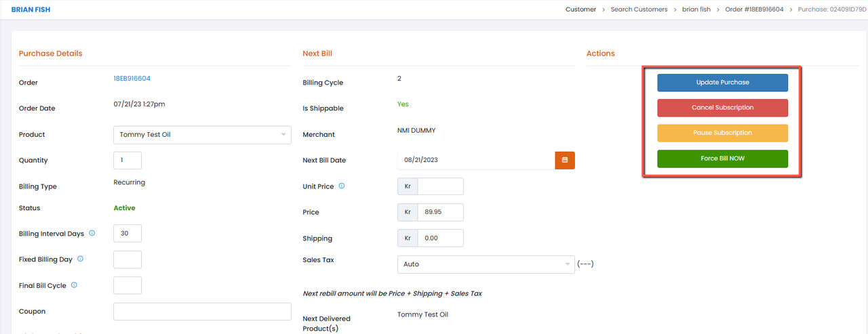Click the Price input showing 89.95
The image size is (868, 334).
pyautogui.click(x=440, y=212)
